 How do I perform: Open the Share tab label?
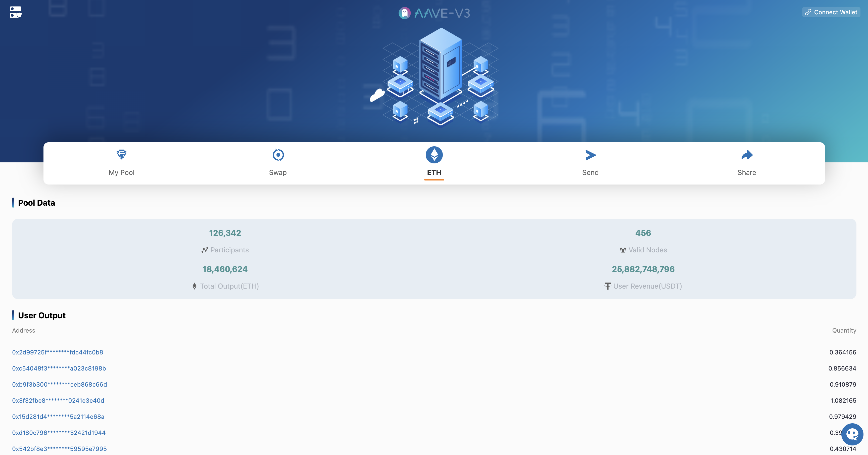click(x=747, y=172)
